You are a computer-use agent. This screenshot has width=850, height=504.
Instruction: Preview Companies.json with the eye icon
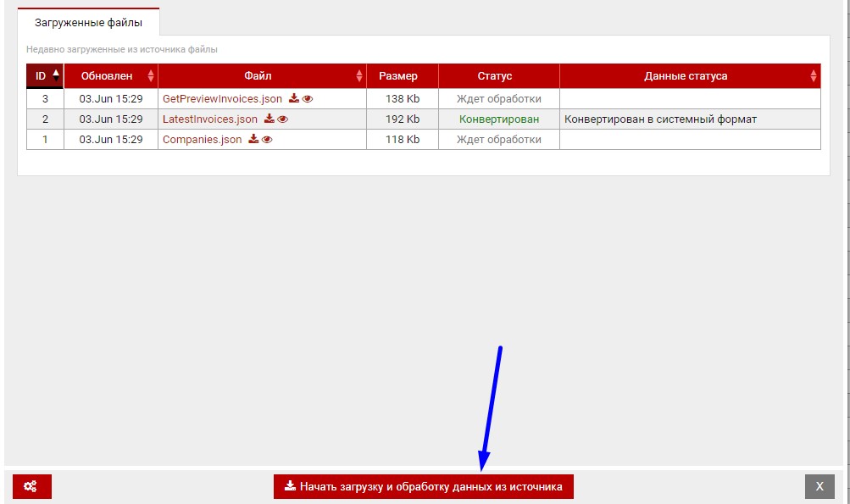[267, 140]
